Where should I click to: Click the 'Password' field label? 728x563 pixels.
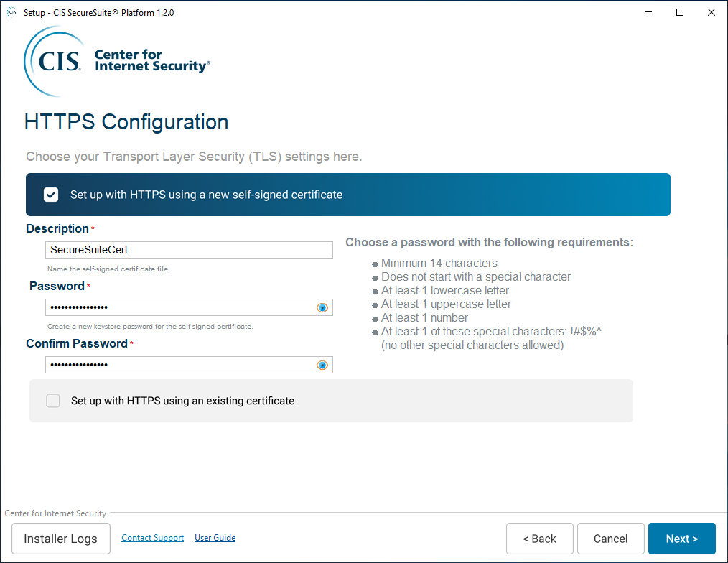pos(57,286)
